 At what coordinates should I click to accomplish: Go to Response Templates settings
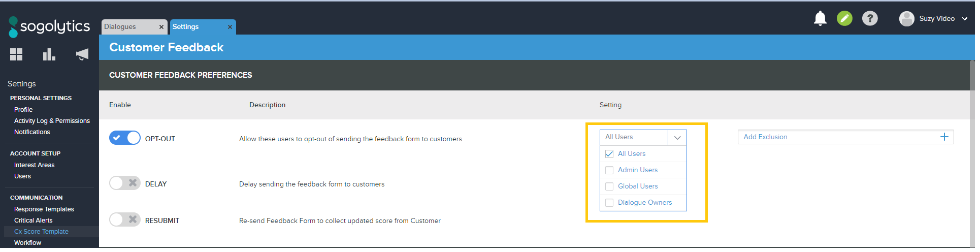[x=44, y=209]
